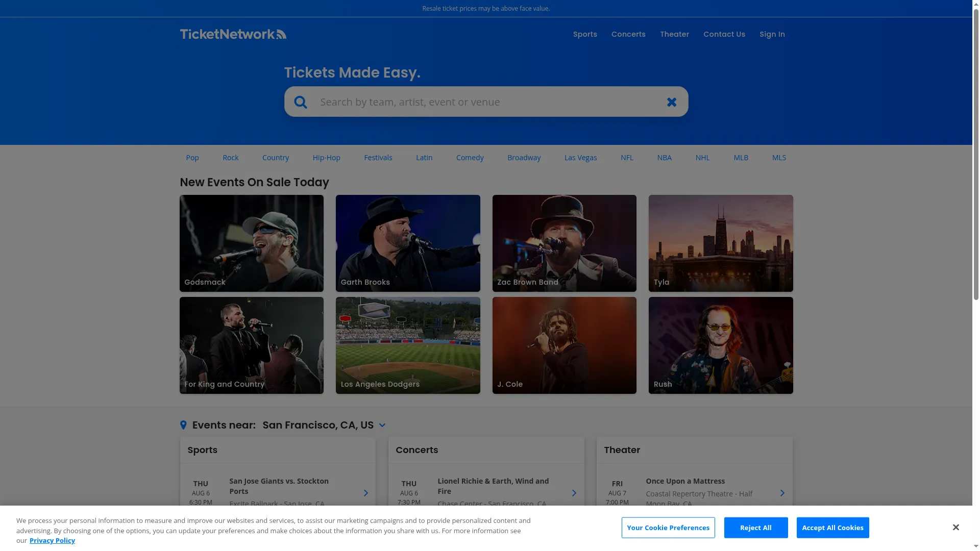Select Festivals category
Viewport: 980px width, 551px height.
pyautogui.click(x=378, y=158)
